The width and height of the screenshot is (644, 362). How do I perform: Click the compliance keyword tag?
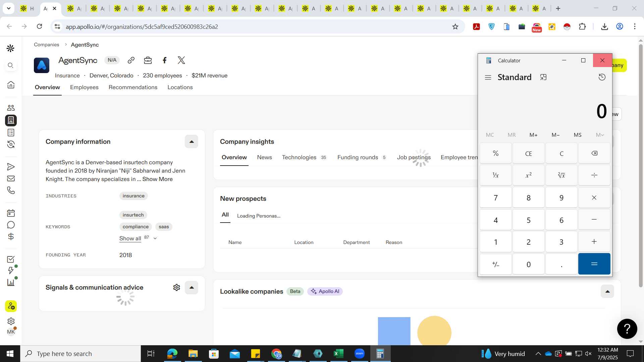click(x=136, y=227)
